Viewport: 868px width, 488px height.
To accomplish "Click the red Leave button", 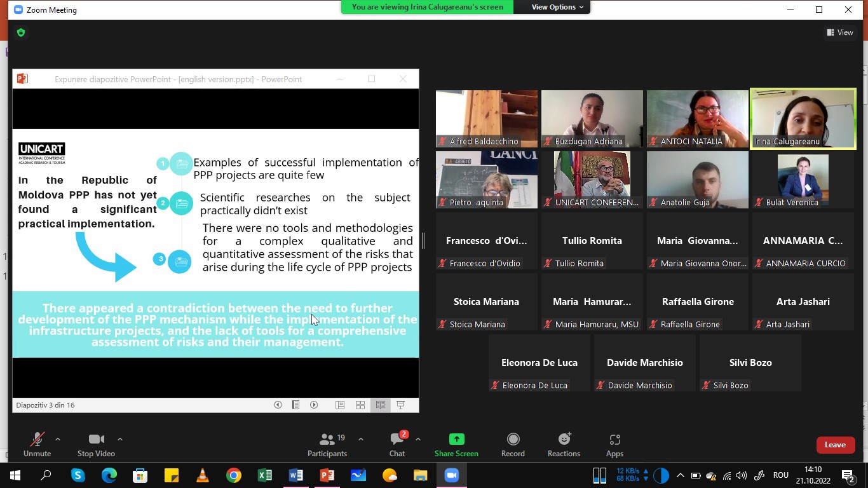I will tap(835, 445).
